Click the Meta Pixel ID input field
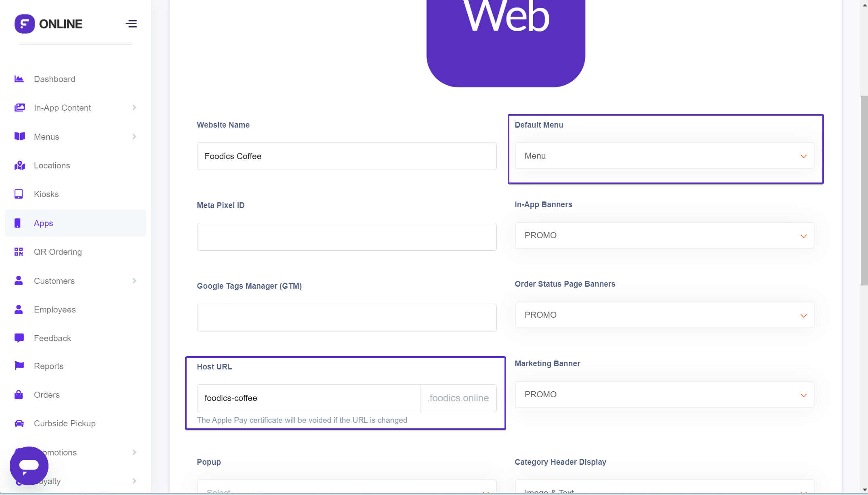The image size is (868, 495). click(x=347, y=237)
